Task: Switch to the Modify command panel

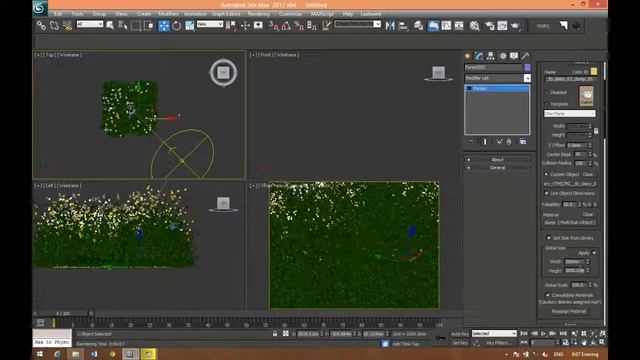Action: [479, 56]
